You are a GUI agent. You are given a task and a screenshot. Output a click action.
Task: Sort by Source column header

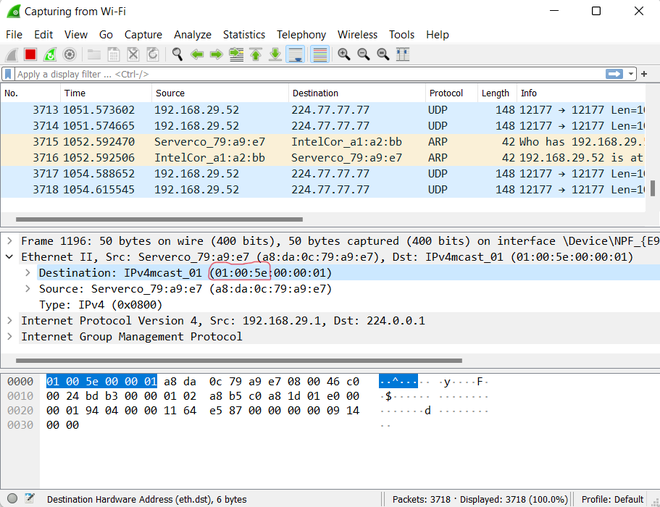coord(220,93)
